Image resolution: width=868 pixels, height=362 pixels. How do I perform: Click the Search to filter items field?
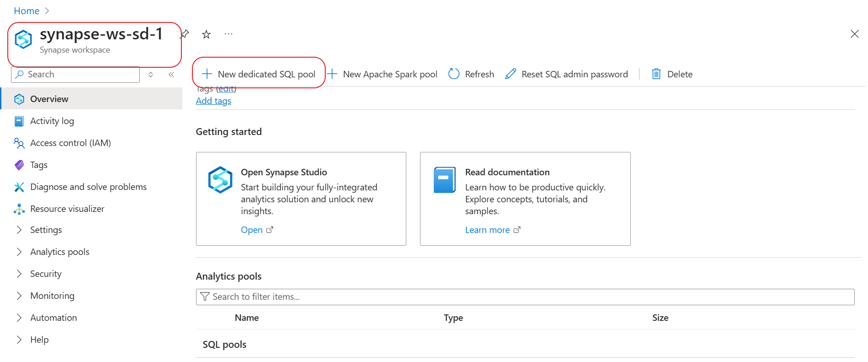coord(525,297)
